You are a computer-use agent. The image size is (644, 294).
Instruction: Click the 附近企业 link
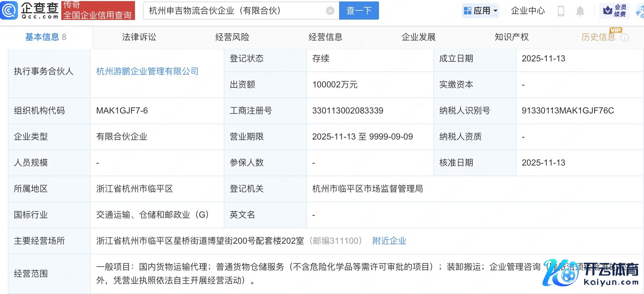pyautogui.click(x=389, y=241)
